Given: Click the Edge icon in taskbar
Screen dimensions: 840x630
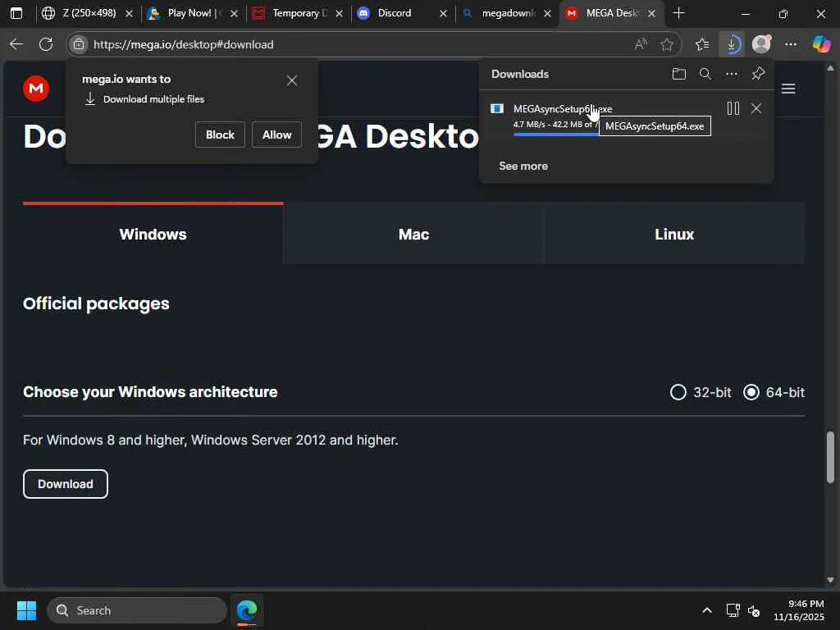Looking at the screenshot, I should tap(247, 610).
